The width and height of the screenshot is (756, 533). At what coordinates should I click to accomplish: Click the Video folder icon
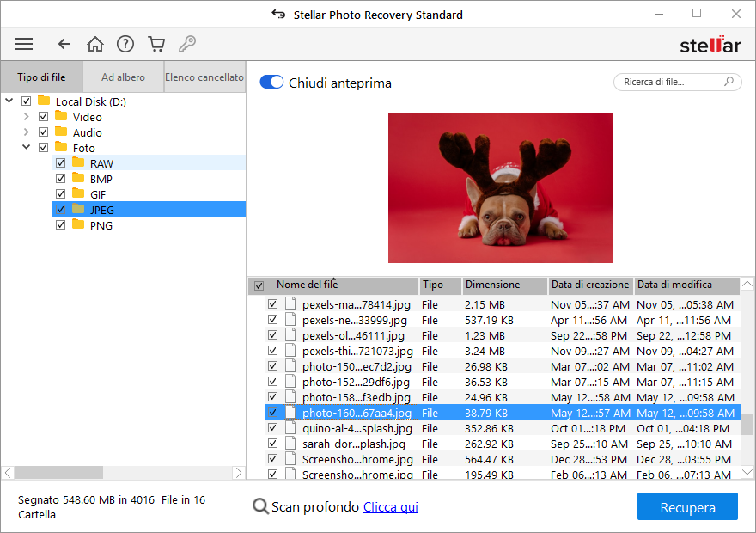coord(61,116)
